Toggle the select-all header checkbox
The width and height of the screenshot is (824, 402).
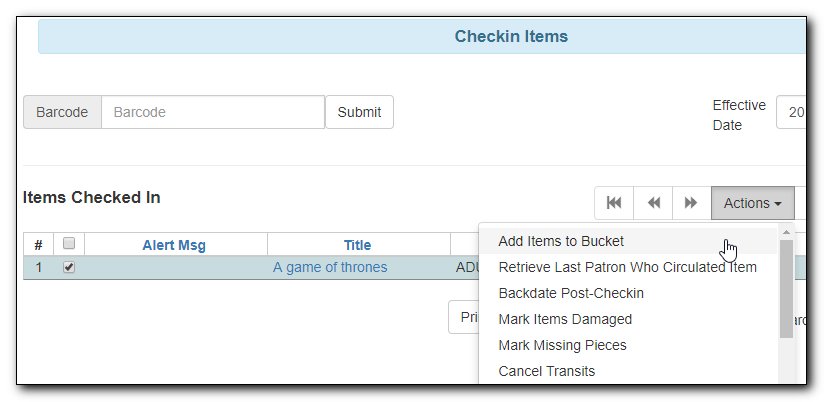[69, 244]
